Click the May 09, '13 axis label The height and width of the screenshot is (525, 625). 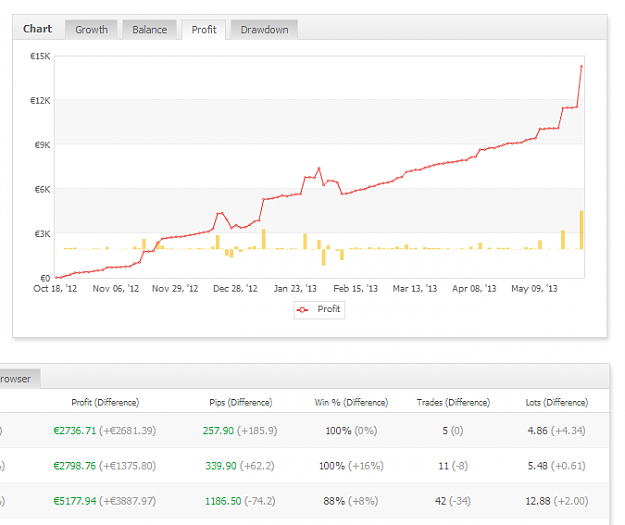[534, 289]
